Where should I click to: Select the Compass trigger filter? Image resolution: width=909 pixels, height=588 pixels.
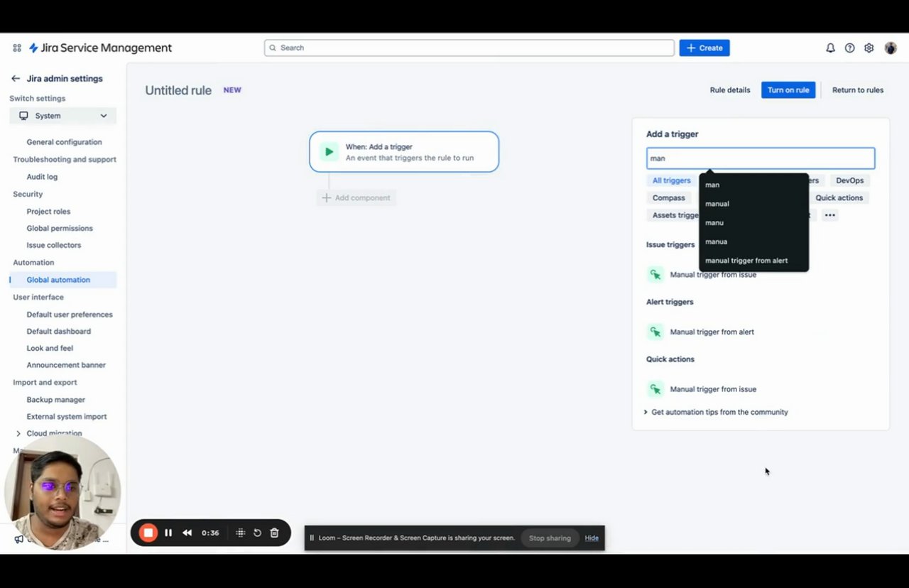point(669,198)
